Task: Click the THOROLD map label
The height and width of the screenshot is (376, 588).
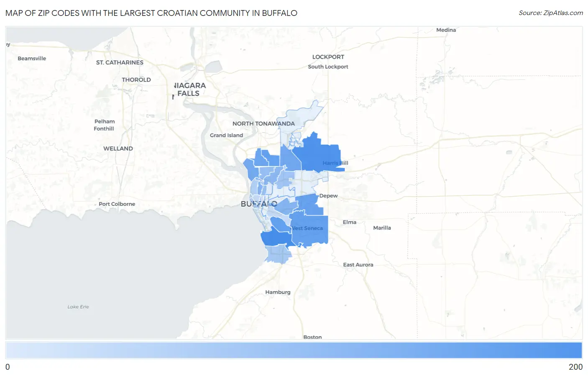Action: click(136, 80)
